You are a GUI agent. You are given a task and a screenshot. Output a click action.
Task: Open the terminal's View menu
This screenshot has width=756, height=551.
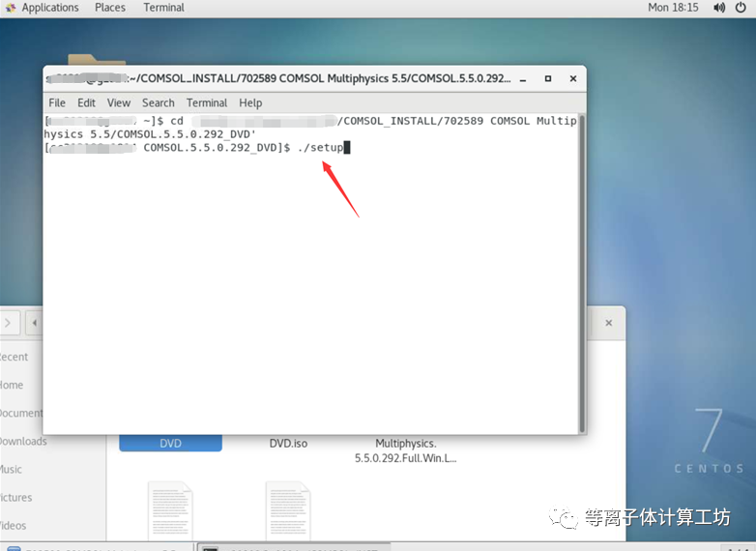pyautogui.click(x=119, y=102)
